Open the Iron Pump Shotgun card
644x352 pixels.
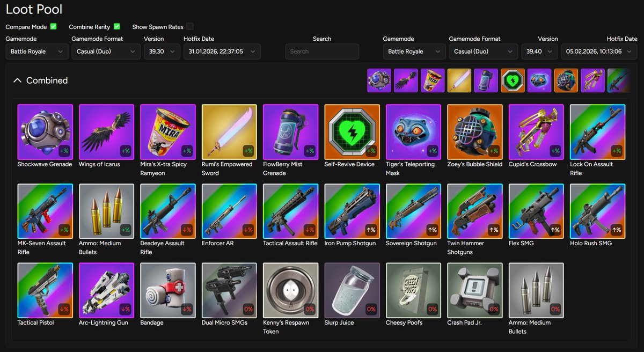(x=353, y=211)
